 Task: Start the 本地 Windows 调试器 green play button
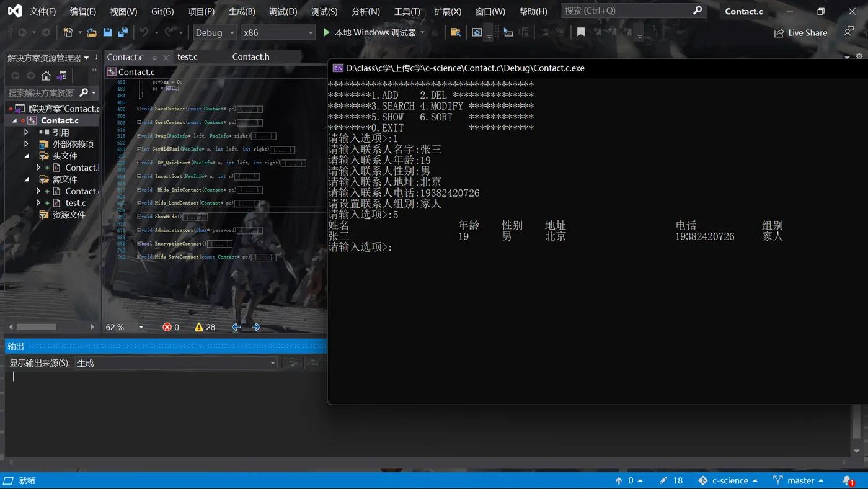[327, 32]
